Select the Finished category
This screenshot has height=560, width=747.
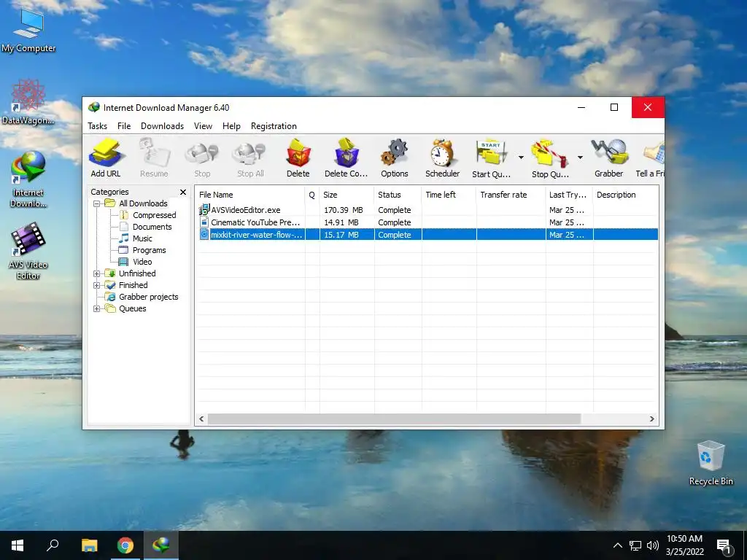pos(133,285)
